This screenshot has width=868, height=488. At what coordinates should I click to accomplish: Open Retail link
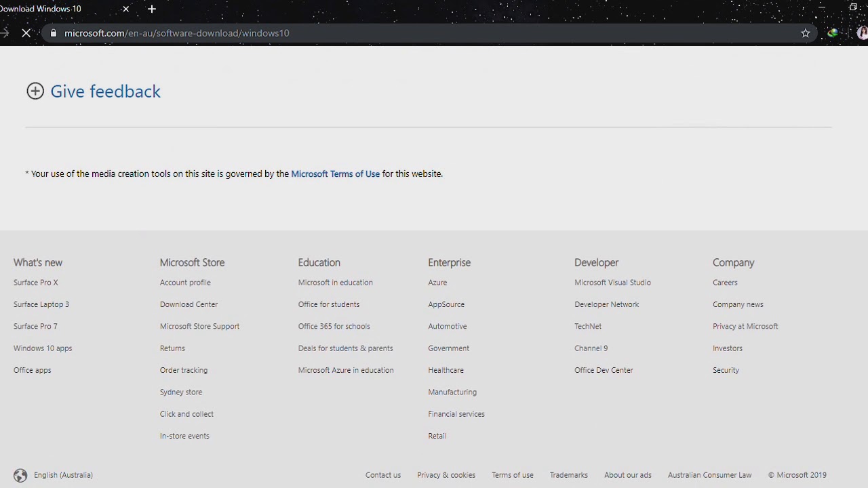[437, 436]
